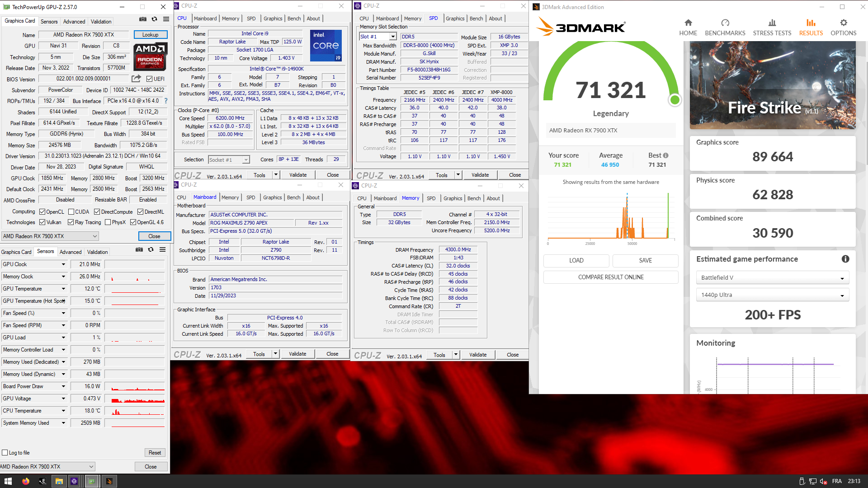Toggle the Vulkan checkbox

click(x=42, y=222)
